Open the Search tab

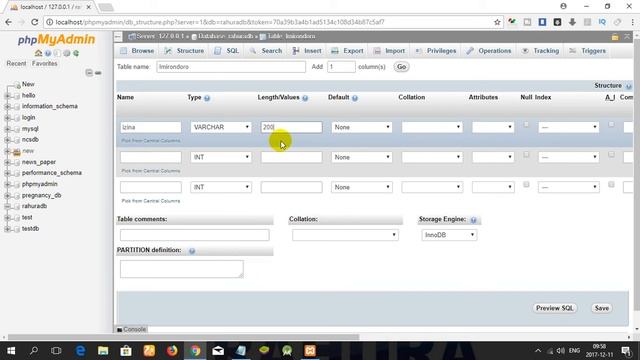click(x=266, y=51)
